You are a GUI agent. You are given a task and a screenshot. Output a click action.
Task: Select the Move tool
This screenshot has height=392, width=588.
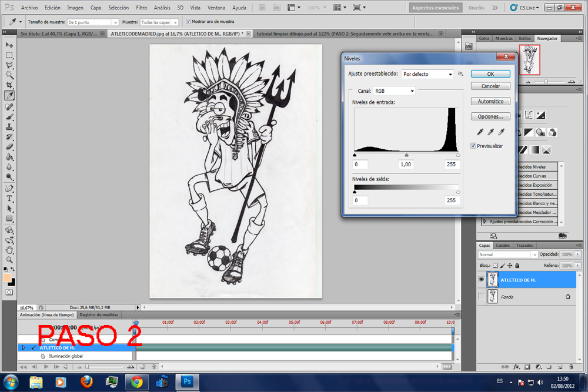pyautogui.click(x=9, y=45)
